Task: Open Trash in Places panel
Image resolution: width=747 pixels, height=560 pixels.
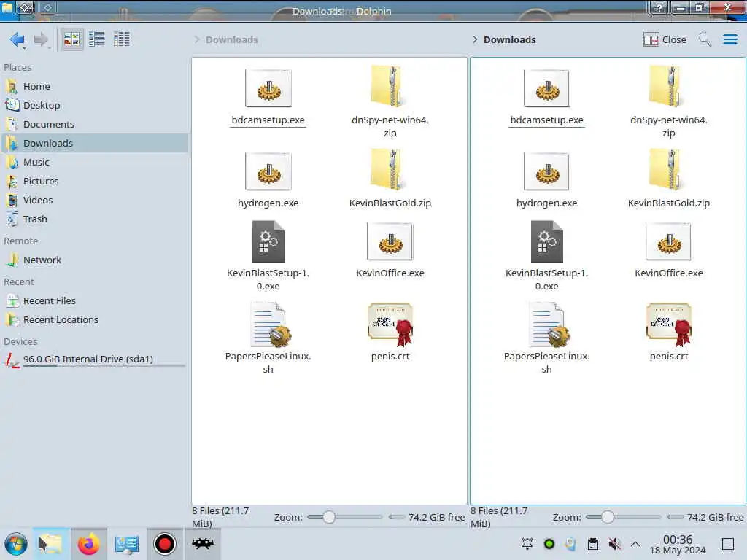Action: pos(94,219)
